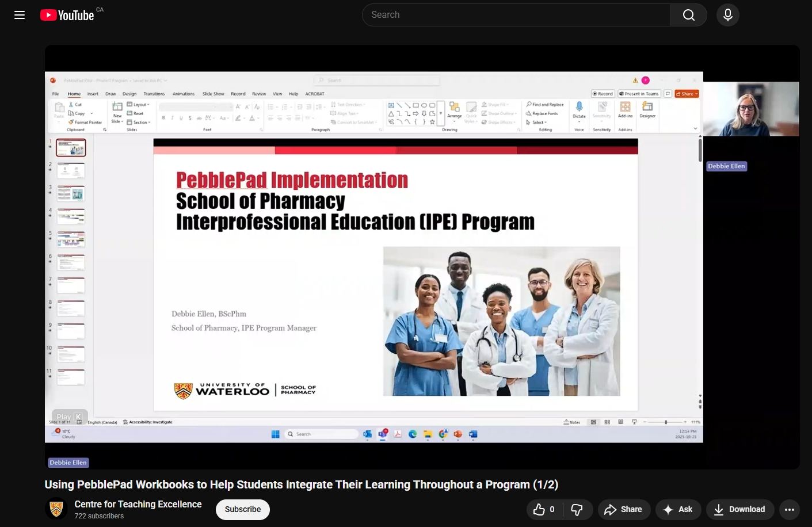Viewport: 812px width, 527px height.
Task: Subscribe to Centre for Teaching Excellence
Action: [242, 509]
